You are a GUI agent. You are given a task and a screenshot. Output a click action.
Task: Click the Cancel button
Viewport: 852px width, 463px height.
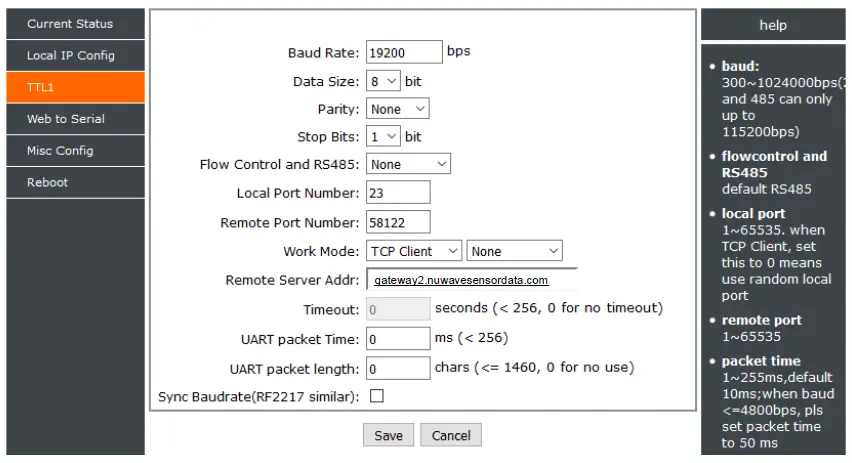(x=451, y=435)
